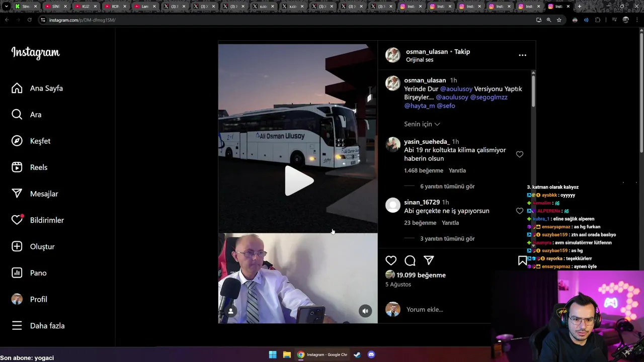The height and width of the screenshot is (362, 644).
Task: View 19.099 beğenme likes list
Action: [x=421, y=275]
